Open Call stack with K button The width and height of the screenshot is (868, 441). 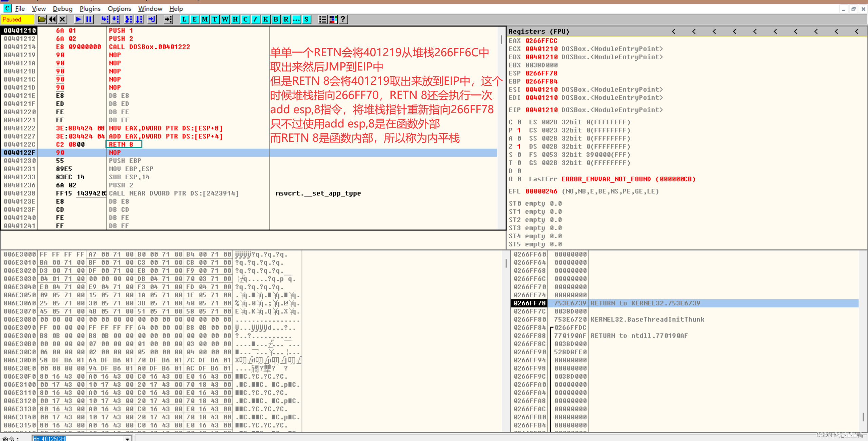265,19
